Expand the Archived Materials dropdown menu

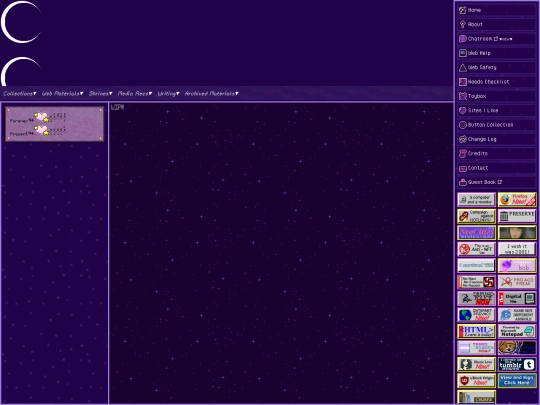click(211, 94)
